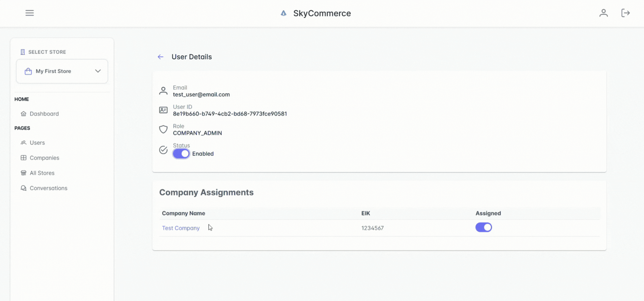Click the SELECT STORE label
The image size is (644, 301).
pyautogui.click(x=47, y=52)
